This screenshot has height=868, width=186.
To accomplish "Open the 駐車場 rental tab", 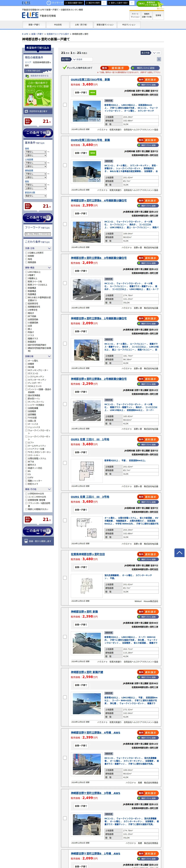I will point(158,15).
